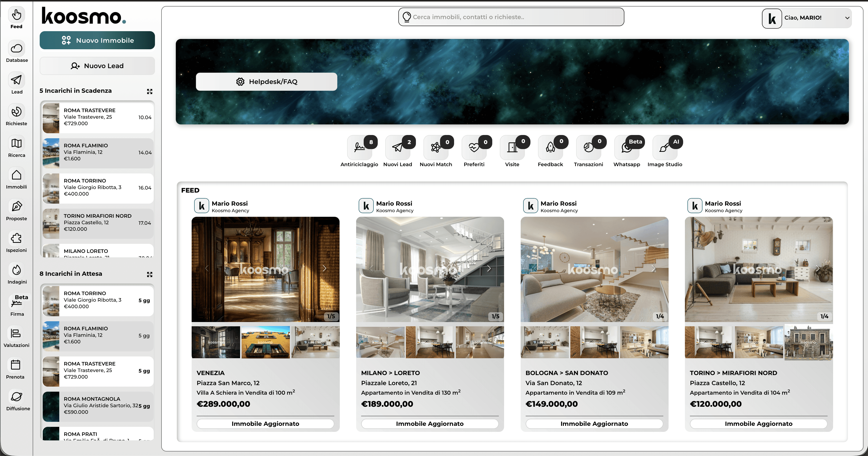
Task: Click Piazzale Loreto, 21 address text
Action: pyautogui.click(x=389, y=383)
